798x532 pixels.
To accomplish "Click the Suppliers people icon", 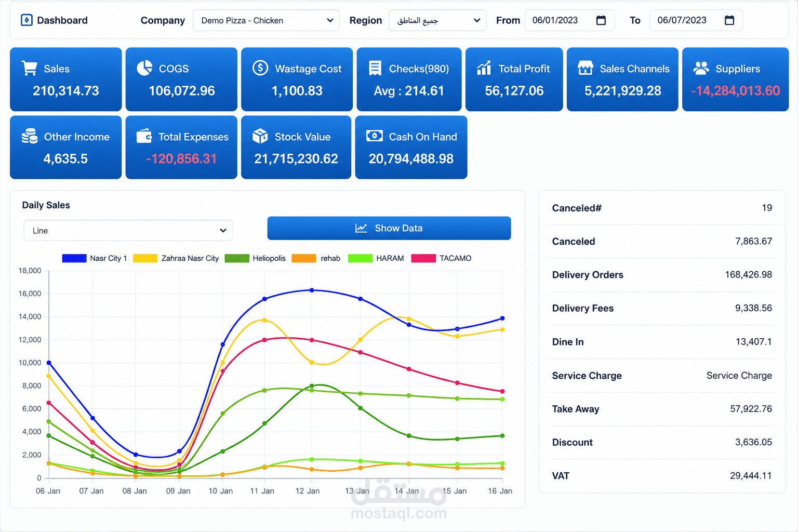I will point(701,68).
